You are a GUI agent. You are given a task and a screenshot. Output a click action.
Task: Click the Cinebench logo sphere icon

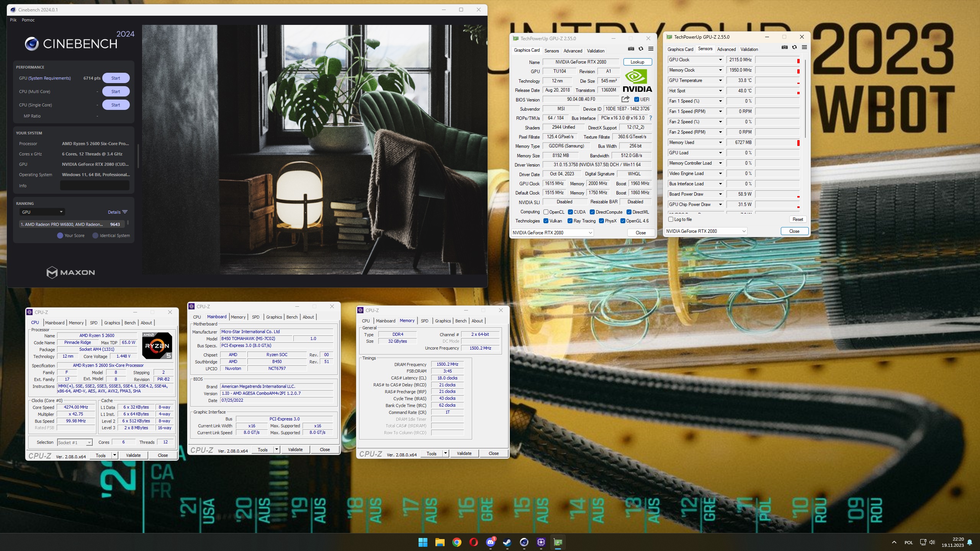coord(32,44)
